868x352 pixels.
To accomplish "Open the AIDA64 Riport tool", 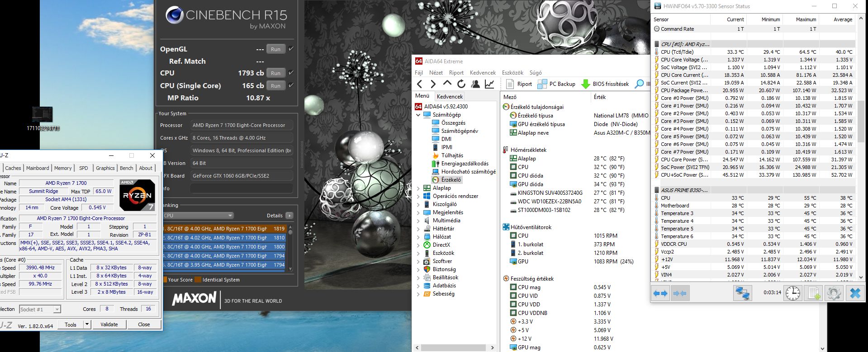I will pos(519,84).
